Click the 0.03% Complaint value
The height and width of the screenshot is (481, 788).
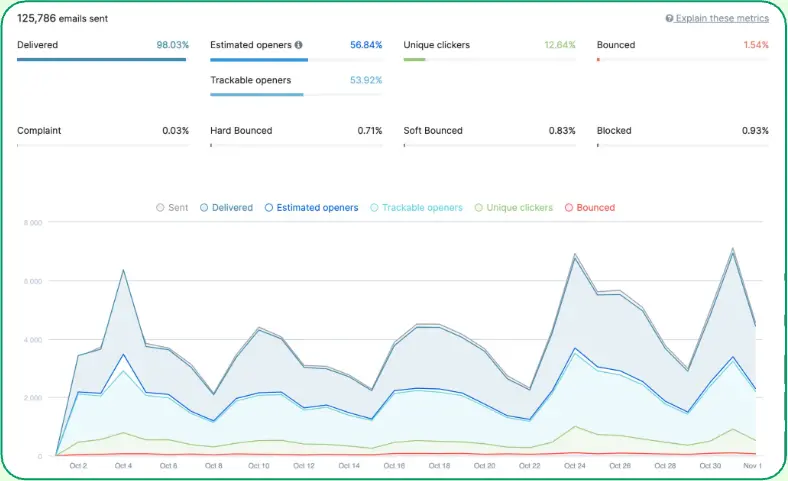(175, 131)
